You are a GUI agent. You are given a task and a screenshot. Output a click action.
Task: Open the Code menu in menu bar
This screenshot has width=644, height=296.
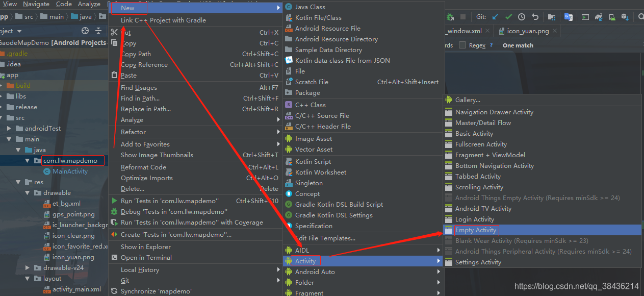point(64,4)
